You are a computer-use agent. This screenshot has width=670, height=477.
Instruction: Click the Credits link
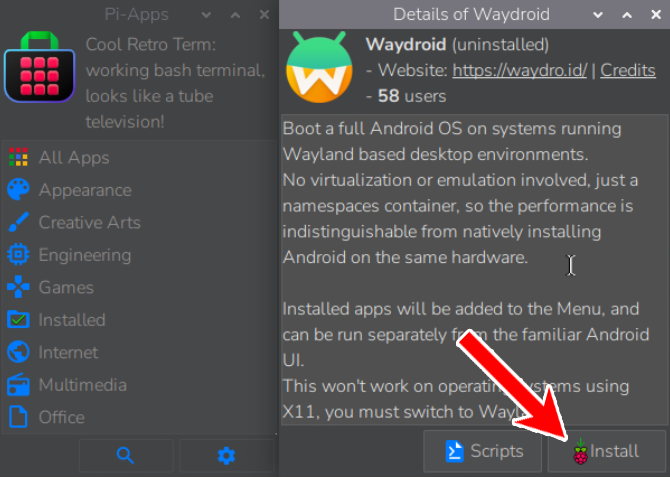pyautogui.click(x=628, y=71)
